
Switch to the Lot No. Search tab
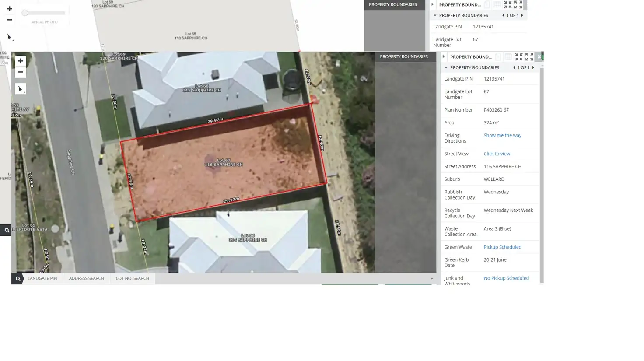coord(132,278)
